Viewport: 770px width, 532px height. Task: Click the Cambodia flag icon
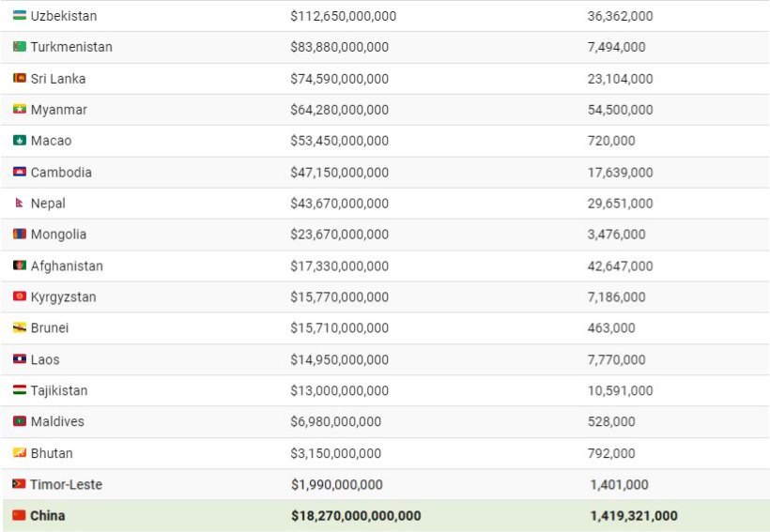[x=20, y=173]
